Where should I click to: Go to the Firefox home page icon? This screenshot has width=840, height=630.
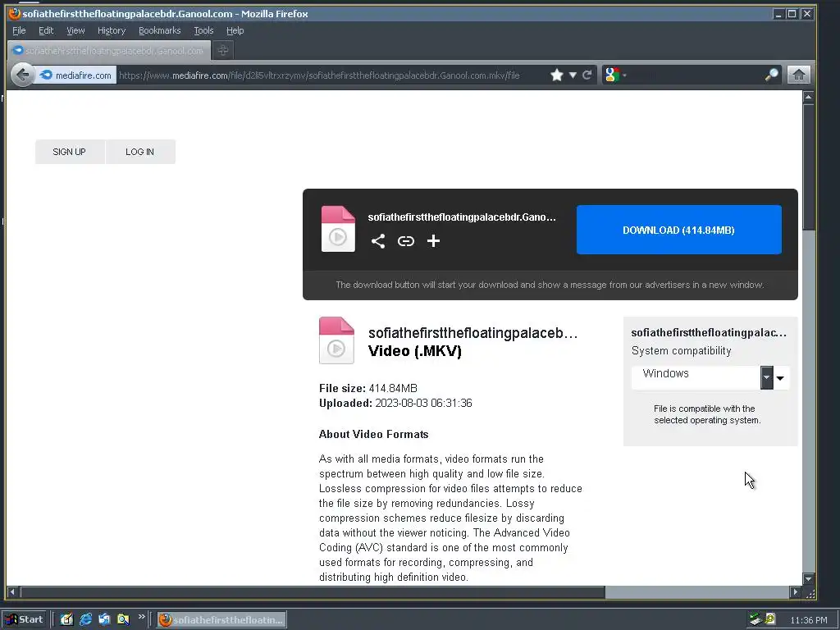click(x=799, y=75)
